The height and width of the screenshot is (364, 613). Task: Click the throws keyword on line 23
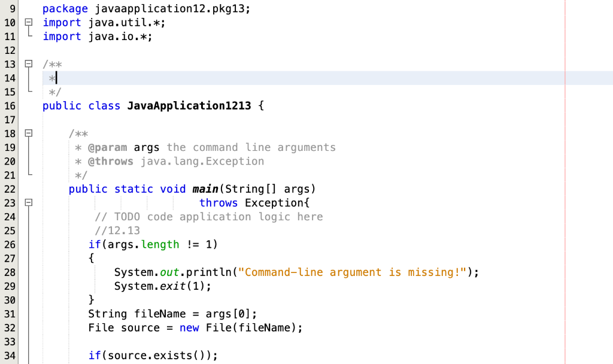(x=219, y=203)
